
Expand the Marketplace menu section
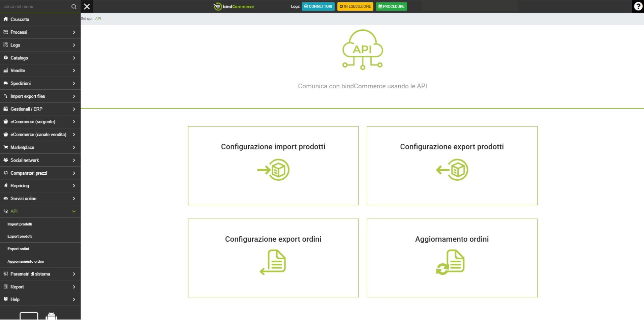point(40,147)
